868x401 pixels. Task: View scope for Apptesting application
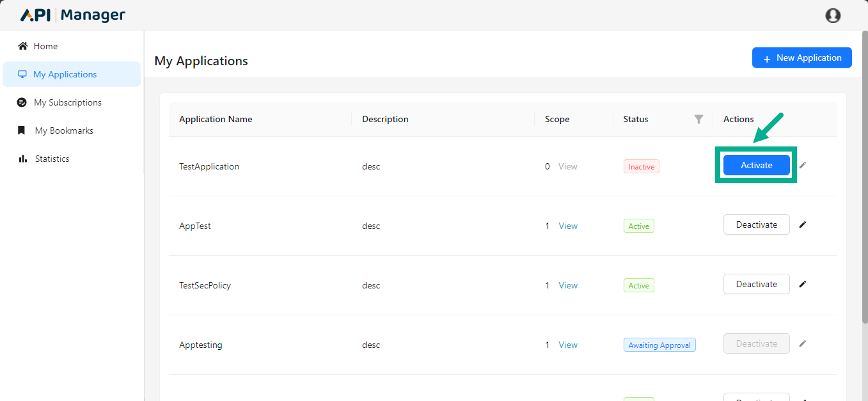(568, 345)
